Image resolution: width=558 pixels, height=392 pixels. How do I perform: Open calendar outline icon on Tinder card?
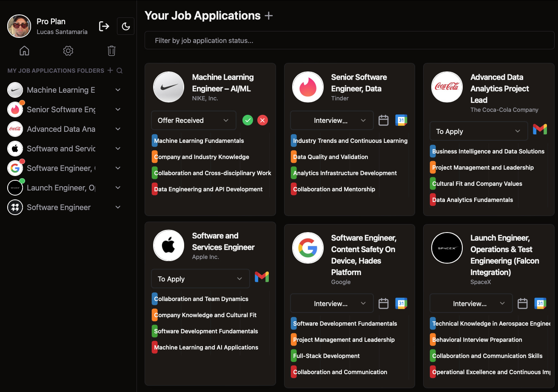coord(384,120)
